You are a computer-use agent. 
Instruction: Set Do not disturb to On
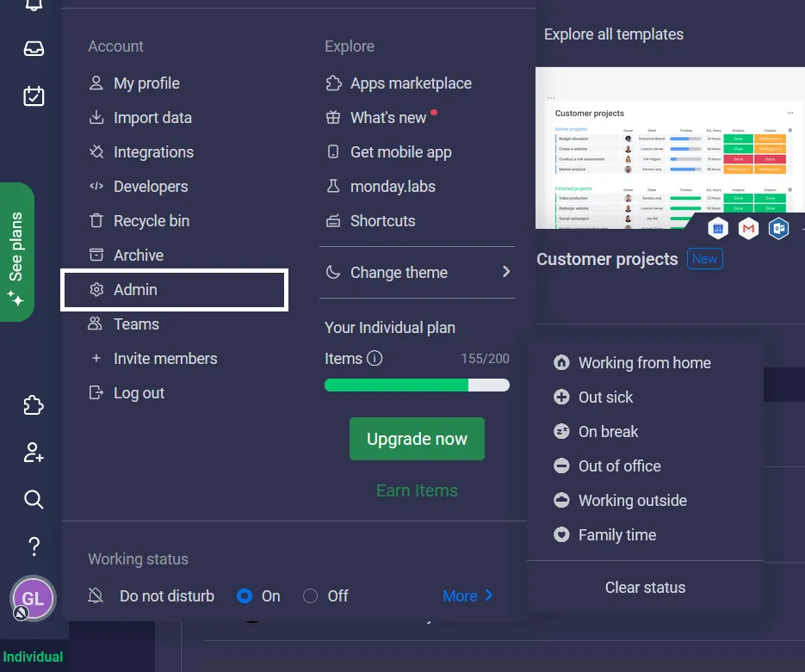pos(245,595)
